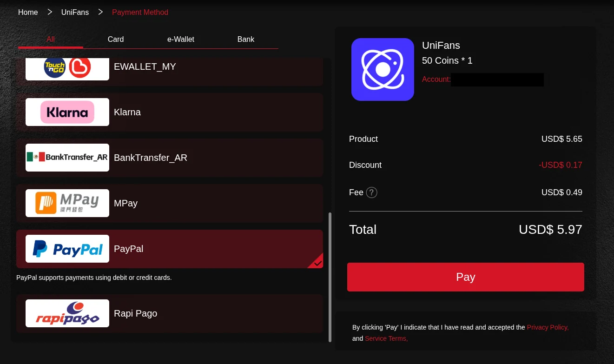Switch to the Card tab
Viewport: 614px width, 364px height.
click(x=116, y=40)
